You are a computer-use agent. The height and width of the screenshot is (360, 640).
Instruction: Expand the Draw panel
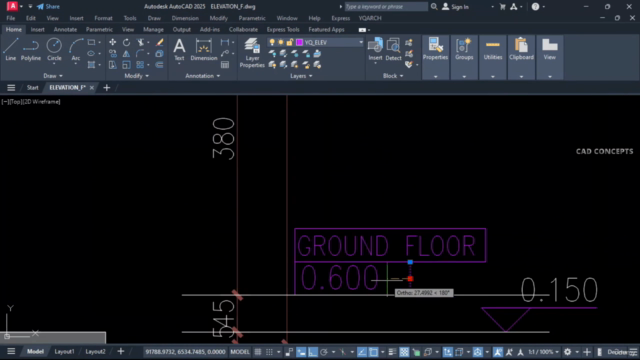(53, 76)
